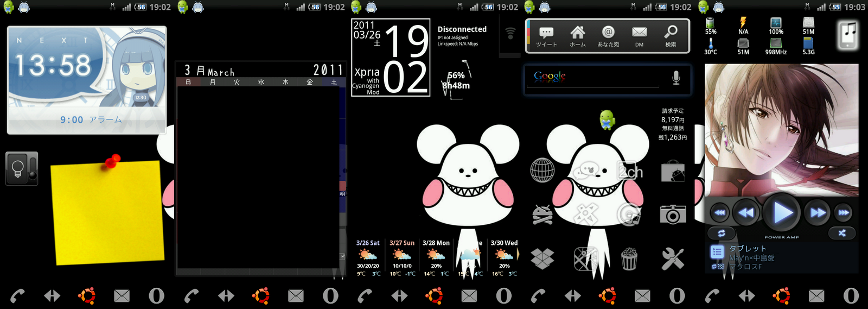Focus the Google search box widget

607,79
